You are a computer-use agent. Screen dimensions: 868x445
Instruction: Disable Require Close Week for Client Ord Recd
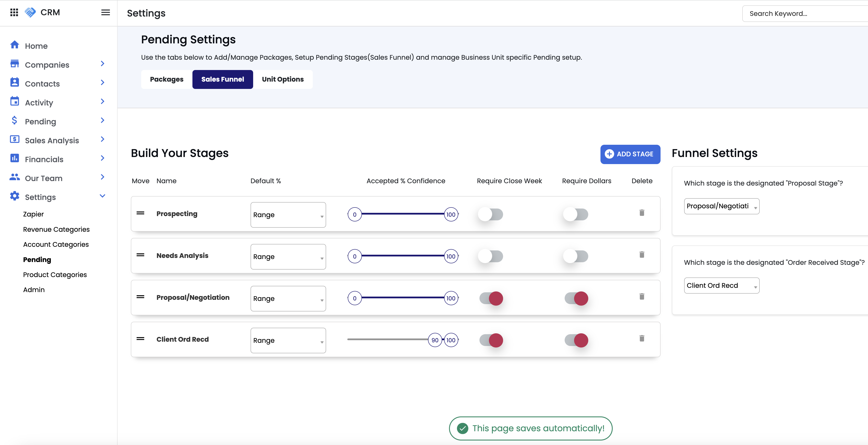pyautogui.click(x=491, y=340)
